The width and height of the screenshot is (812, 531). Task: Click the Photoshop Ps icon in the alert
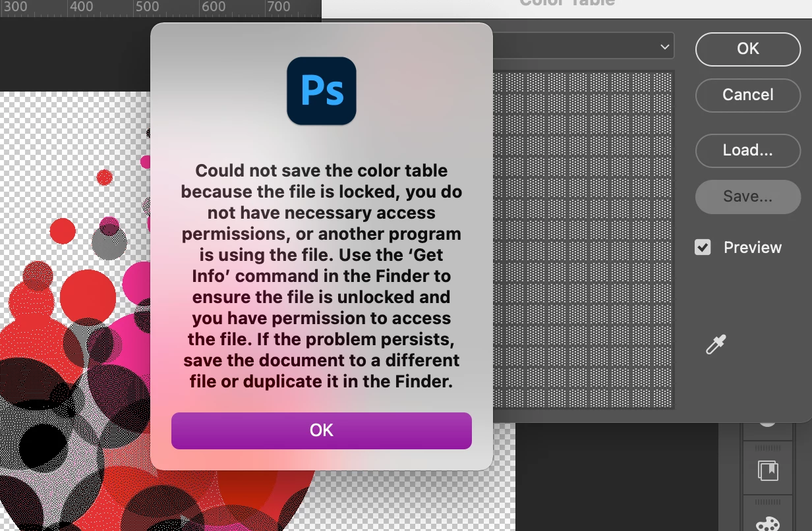pos(322,91)
